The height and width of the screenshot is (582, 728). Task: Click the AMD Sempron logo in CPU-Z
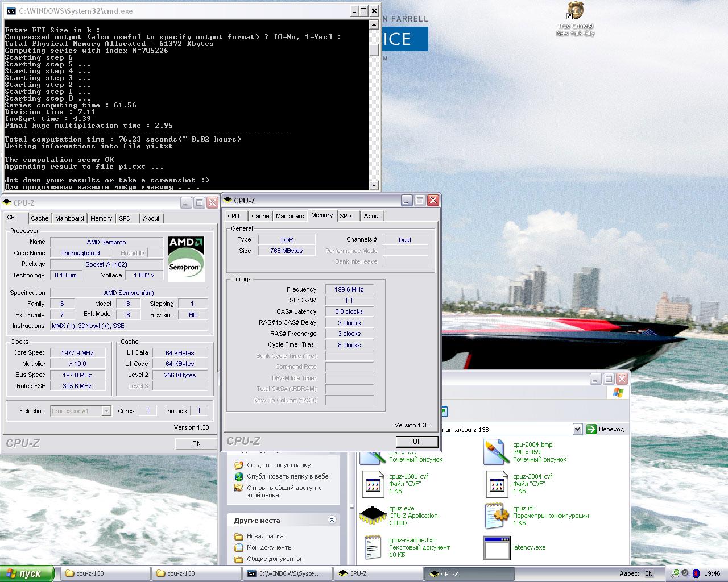(186, 259)
